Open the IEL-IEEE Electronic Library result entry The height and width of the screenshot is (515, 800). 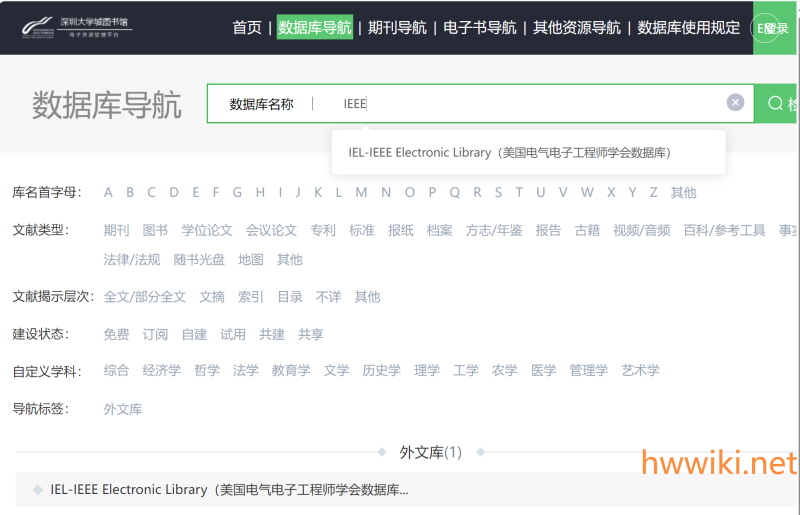(x=229, y=490)
